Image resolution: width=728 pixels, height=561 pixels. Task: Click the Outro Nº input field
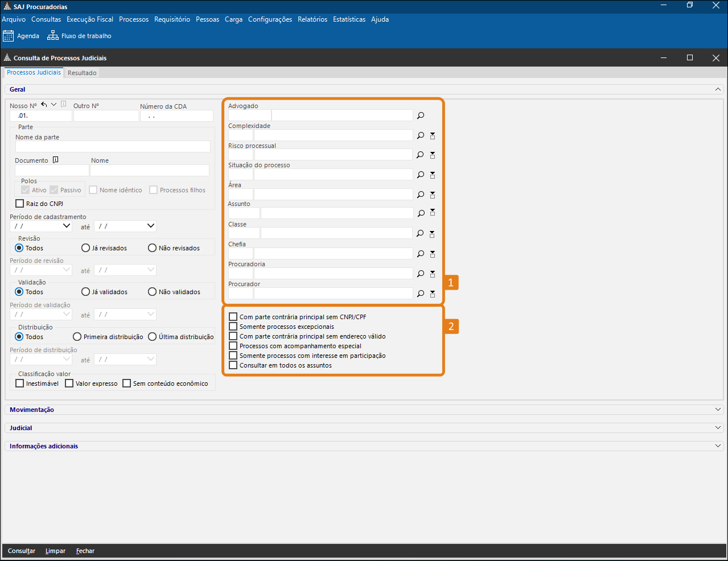click(106, 115)
